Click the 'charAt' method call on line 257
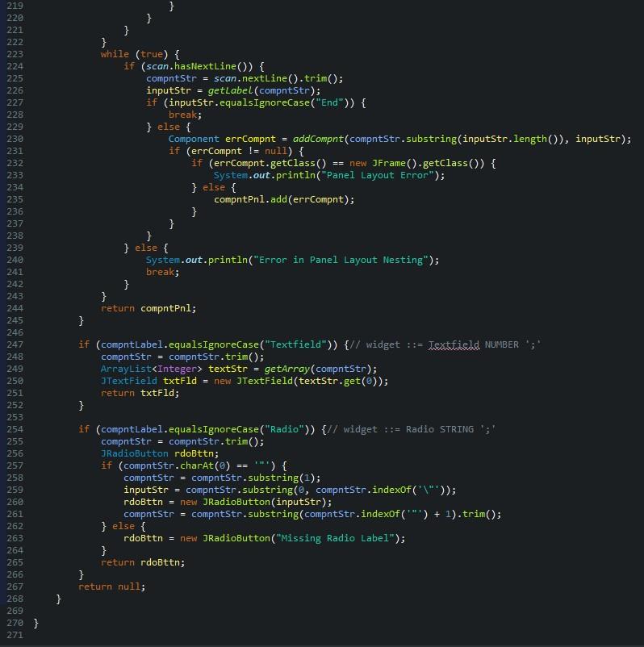 (x=196, y=465)
